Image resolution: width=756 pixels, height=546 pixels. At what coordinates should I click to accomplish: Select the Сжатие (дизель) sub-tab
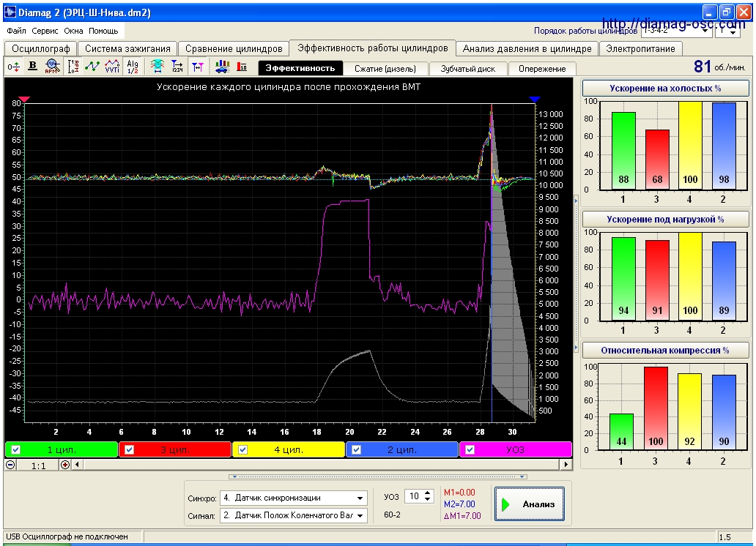[385, 68]
